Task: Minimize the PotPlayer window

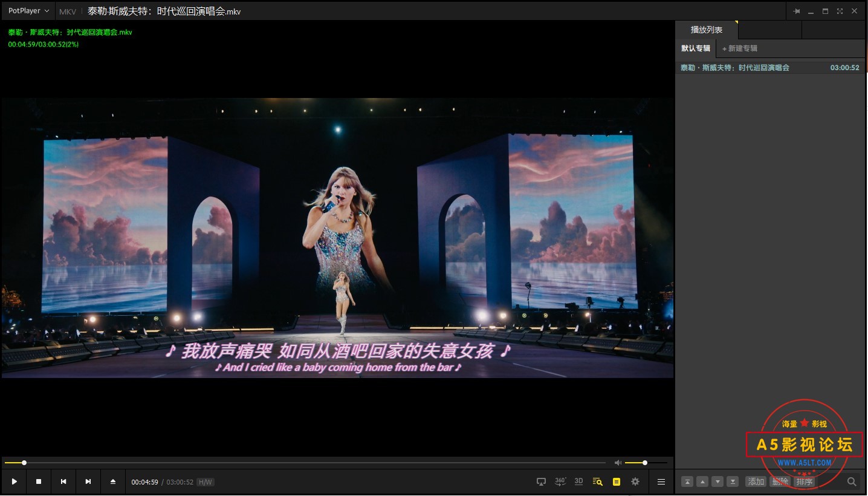Action: tap(811, 11)
